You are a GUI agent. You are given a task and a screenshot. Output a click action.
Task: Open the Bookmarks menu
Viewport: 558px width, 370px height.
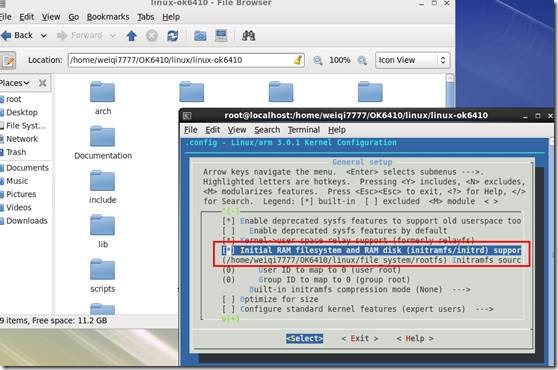108,17
